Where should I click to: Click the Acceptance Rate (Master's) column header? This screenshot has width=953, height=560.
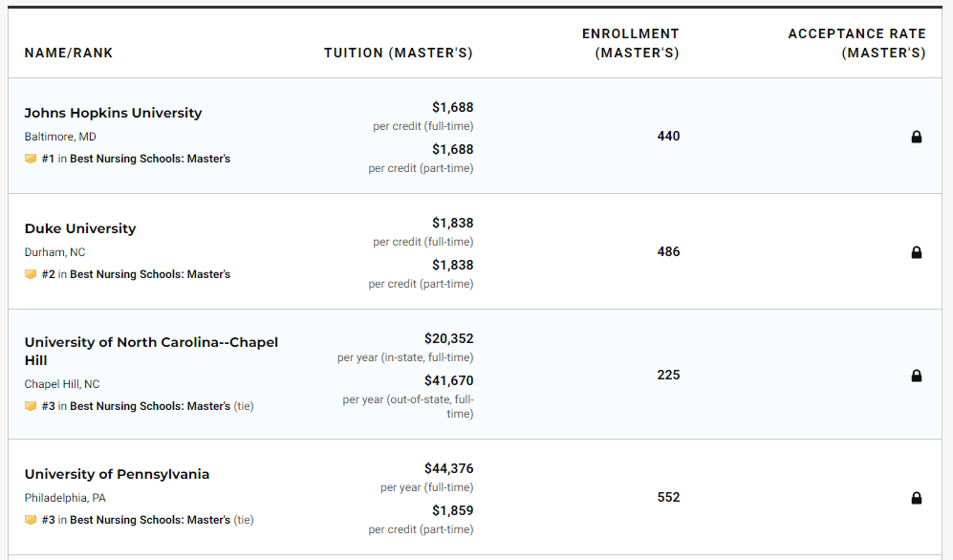point(857,43)
